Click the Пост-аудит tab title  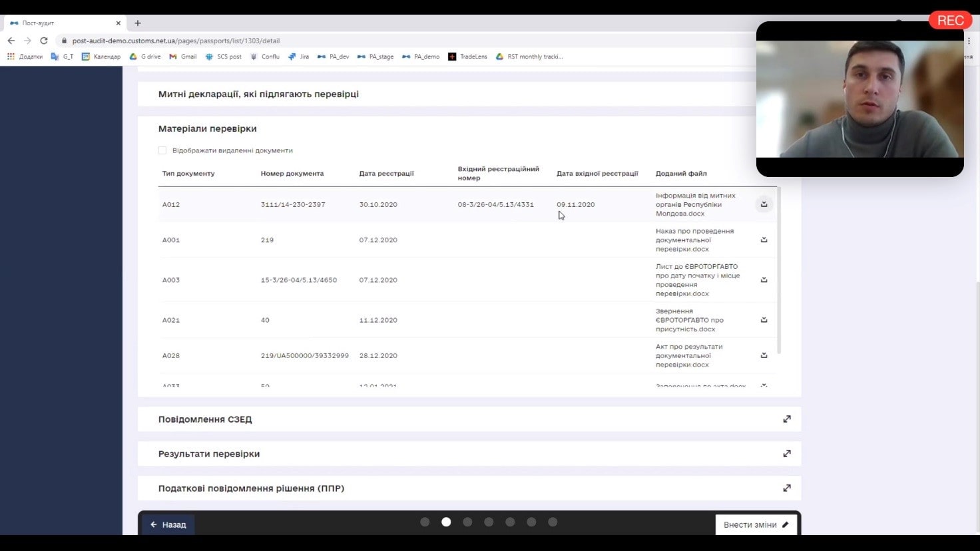38,23
